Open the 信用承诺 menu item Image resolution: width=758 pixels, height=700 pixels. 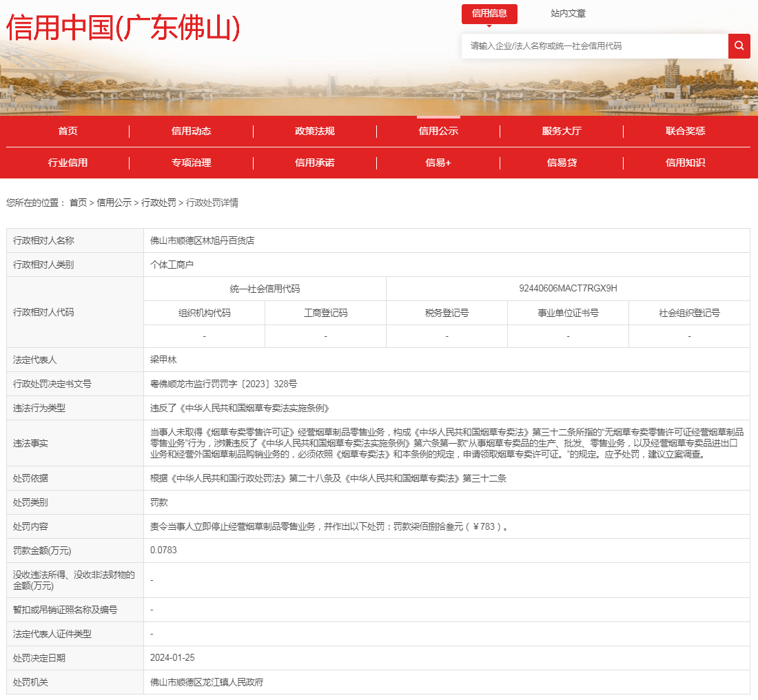pyautogui.click(x=314, y=163)
